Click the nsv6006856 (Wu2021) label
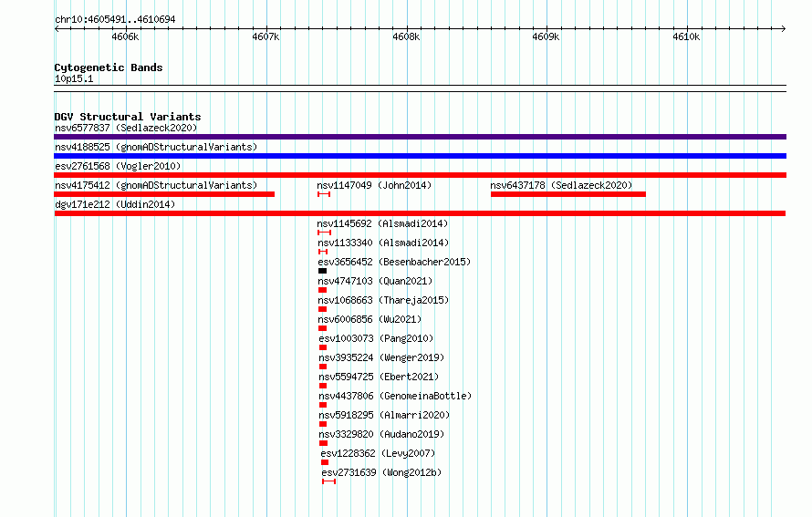812x517 pixels. [370, 319]
